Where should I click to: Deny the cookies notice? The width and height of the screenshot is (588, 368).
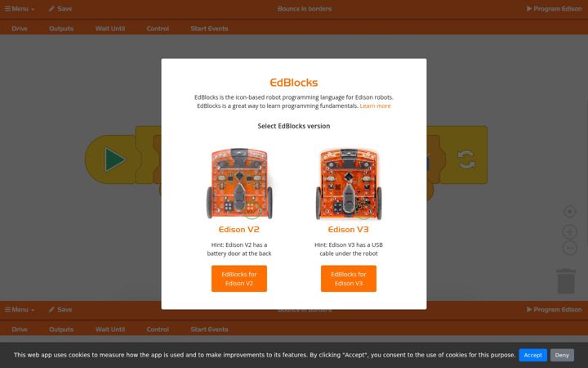click(x=562, y=355)
